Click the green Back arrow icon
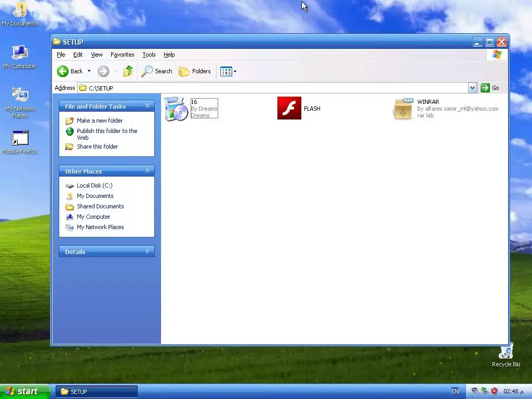Viewport: 532px width, 399px height. pyautogui.click(x=62, y=71)
